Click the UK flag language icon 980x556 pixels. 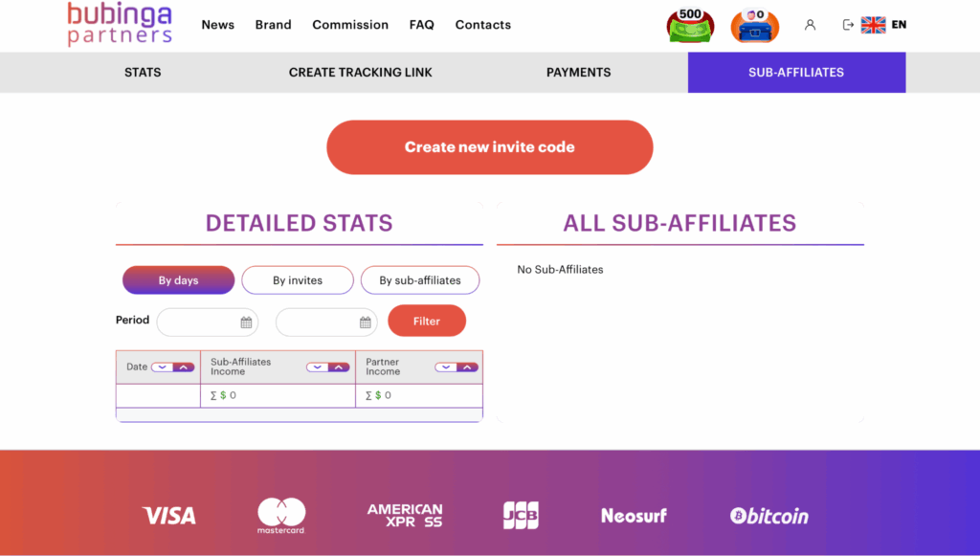[873, 25]
